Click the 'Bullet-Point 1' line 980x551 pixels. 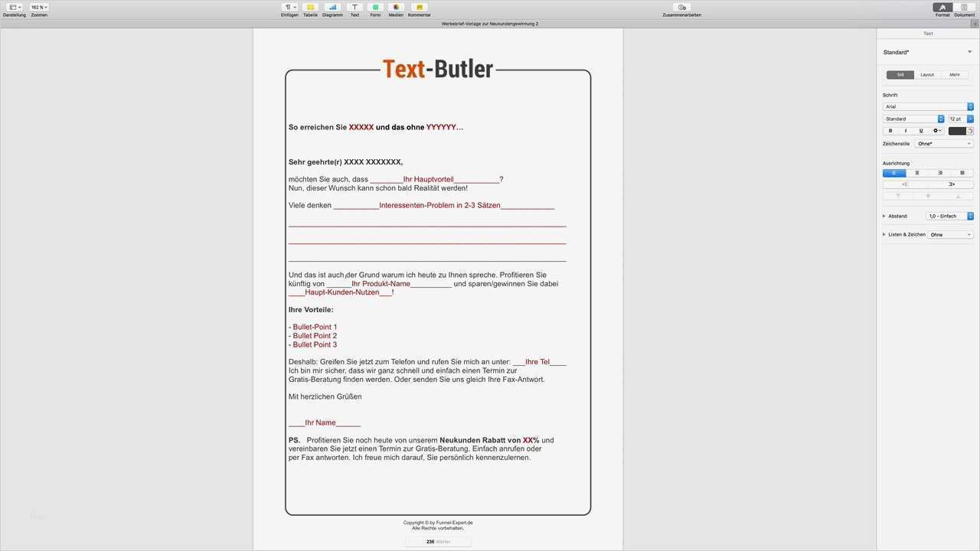point(312,327)
